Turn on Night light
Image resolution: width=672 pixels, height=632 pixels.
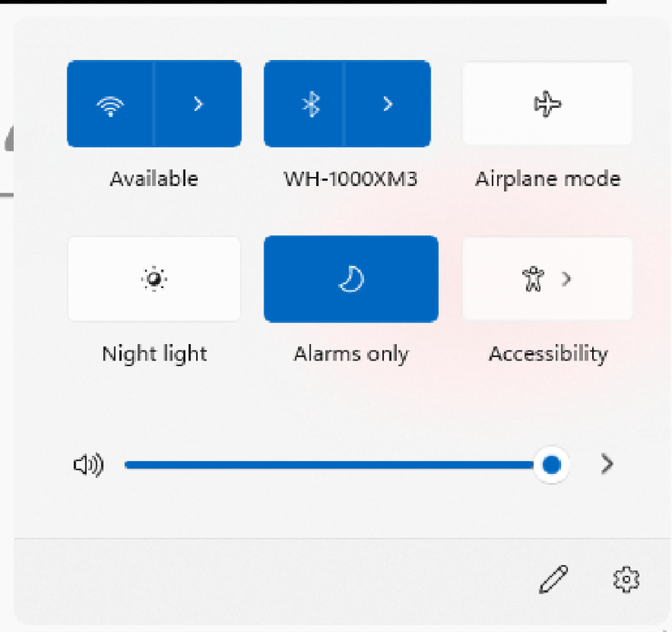pyautogui.click(x=154, y=280)
